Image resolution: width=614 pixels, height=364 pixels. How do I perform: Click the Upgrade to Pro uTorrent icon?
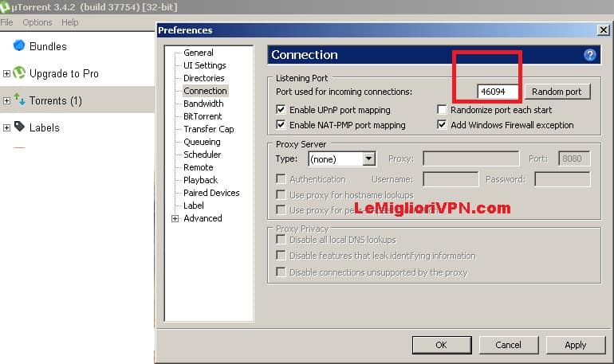click(19, 72)
